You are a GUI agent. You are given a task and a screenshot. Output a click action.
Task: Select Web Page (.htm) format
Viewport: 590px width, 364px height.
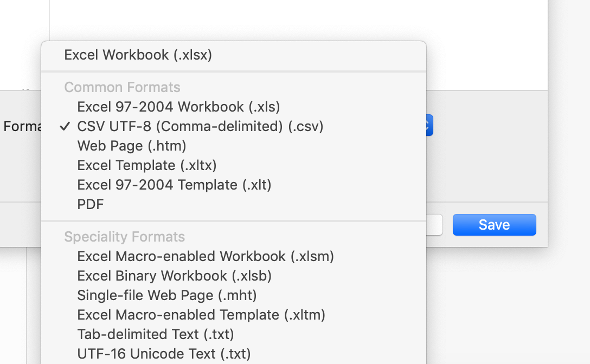pyautogui.click(x=132, y=146)
